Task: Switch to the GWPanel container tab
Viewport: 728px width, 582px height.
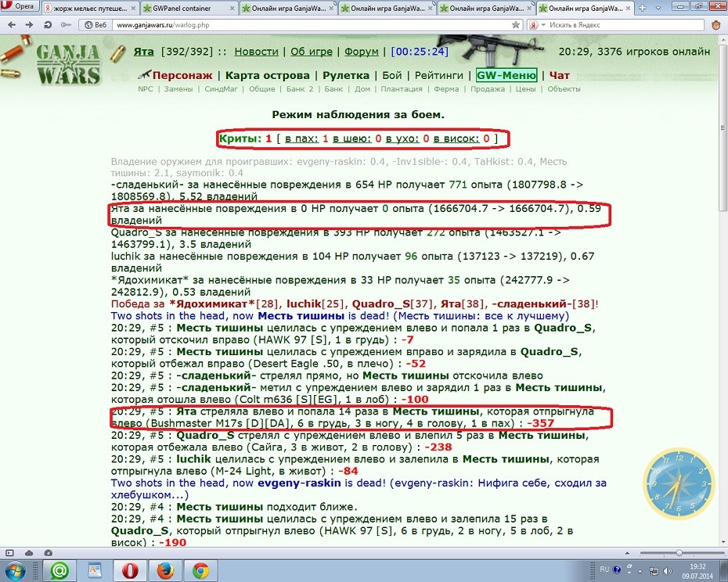Action: point(182,9)
